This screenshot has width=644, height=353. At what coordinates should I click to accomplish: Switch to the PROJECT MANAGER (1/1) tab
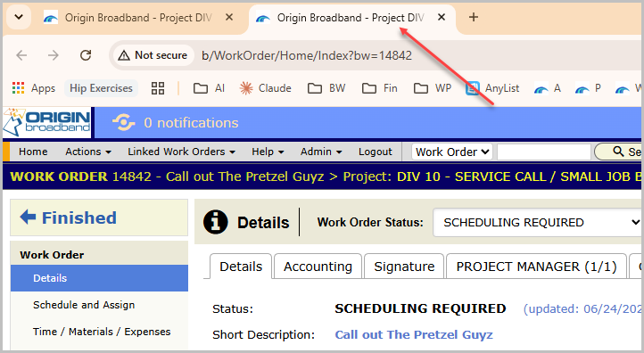pos(536,267)
